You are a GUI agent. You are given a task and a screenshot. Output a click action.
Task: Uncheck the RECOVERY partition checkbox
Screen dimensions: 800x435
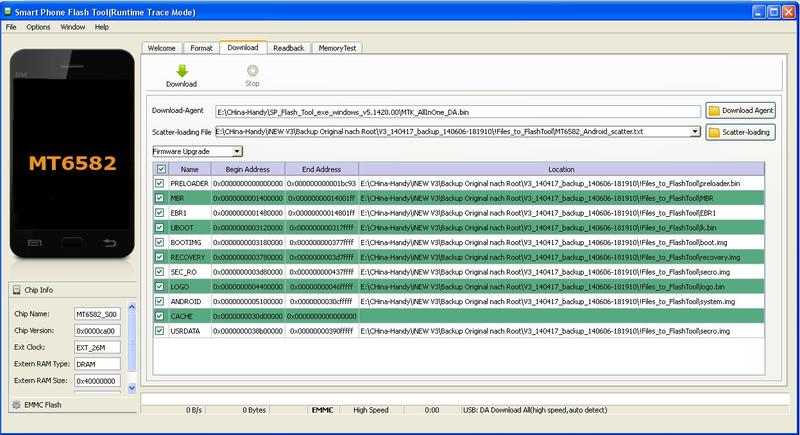coord(160,257)
